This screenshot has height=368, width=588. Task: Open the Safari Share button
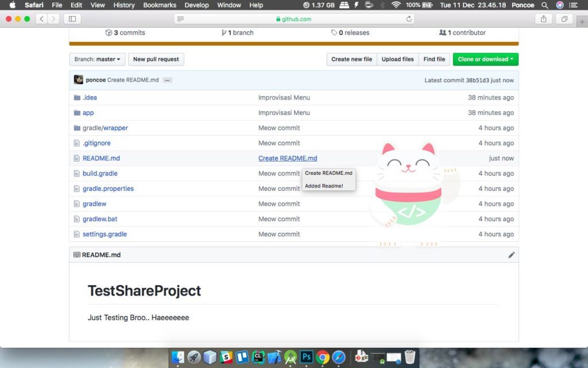click(543, 19)
